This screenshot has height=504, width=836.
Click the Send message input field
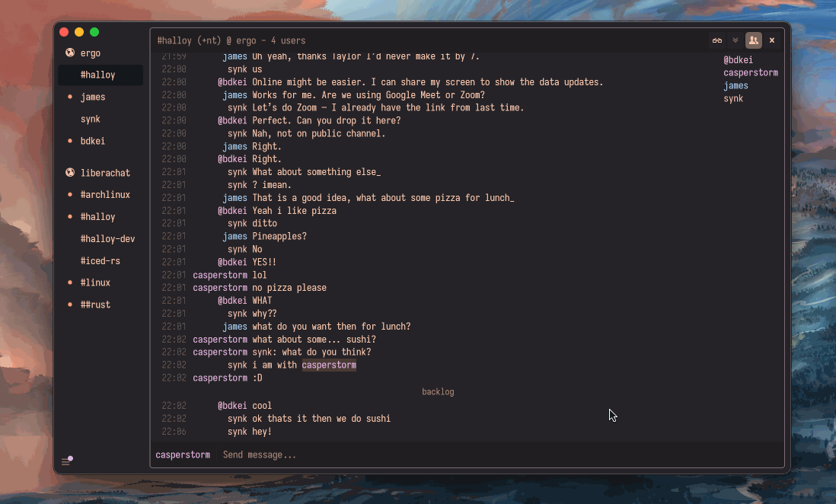[259, 455]
